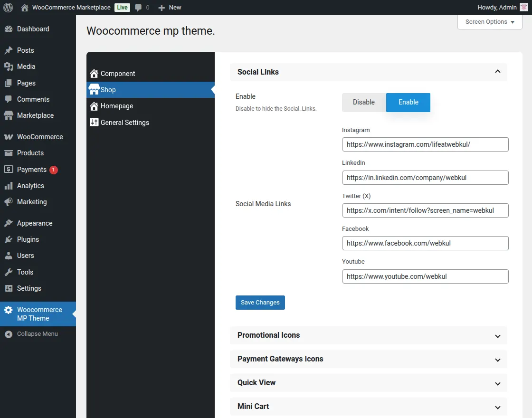
Task: Click the Instagram URL field
Action: coord(425,144)
